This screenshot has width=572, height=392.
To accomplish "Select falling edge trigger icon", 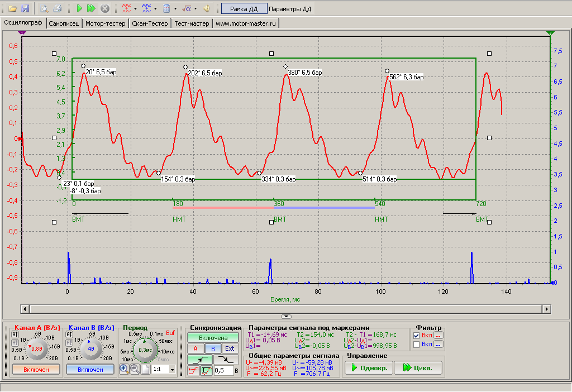I will click(226, 360).
